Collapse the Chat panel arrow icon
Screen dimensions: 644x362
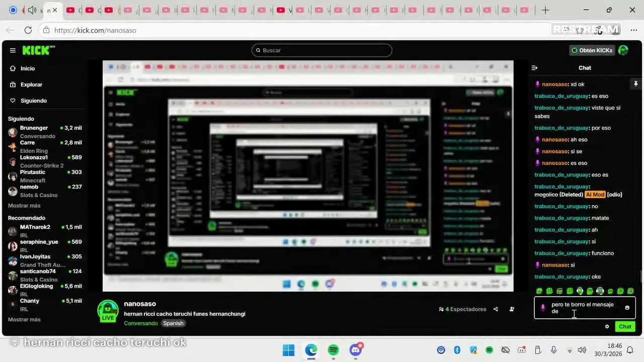pos(534,68)
